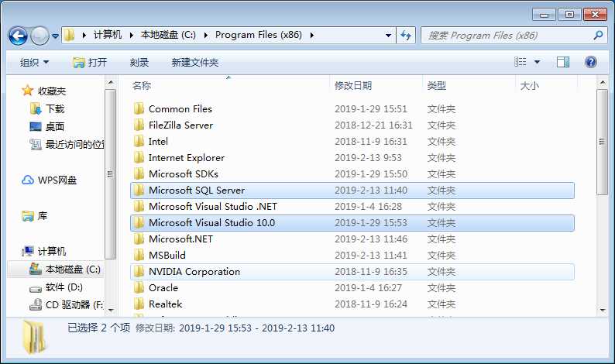Image resolution: width=615 pixels, height=364 pixels.
Task: Select the Internet Explorer folder name
Action: point(187,158)
